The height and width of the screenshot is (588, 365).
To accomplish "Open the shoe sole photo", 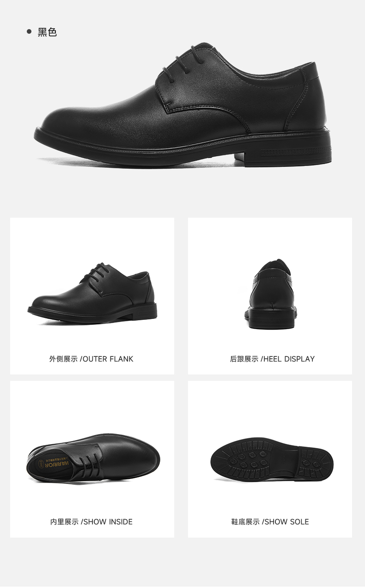I will [x=272, y=460].
